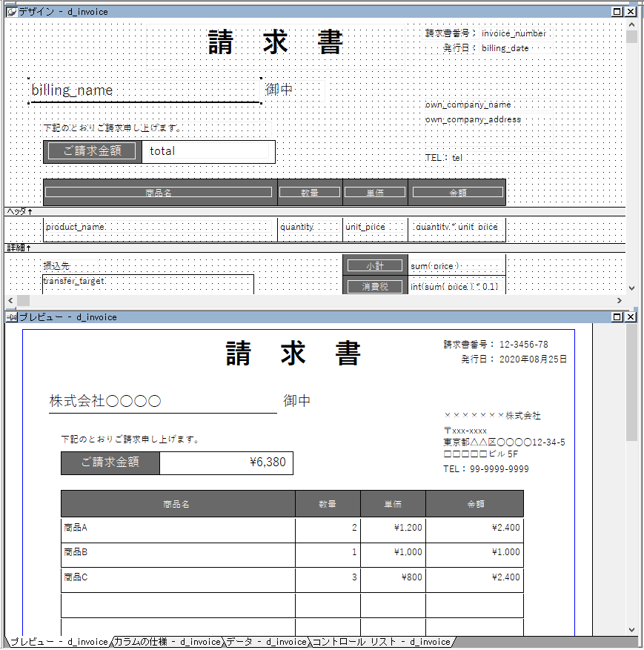Select the total field in design view
This screenshot has height=650, width=644.
(208, 151)
